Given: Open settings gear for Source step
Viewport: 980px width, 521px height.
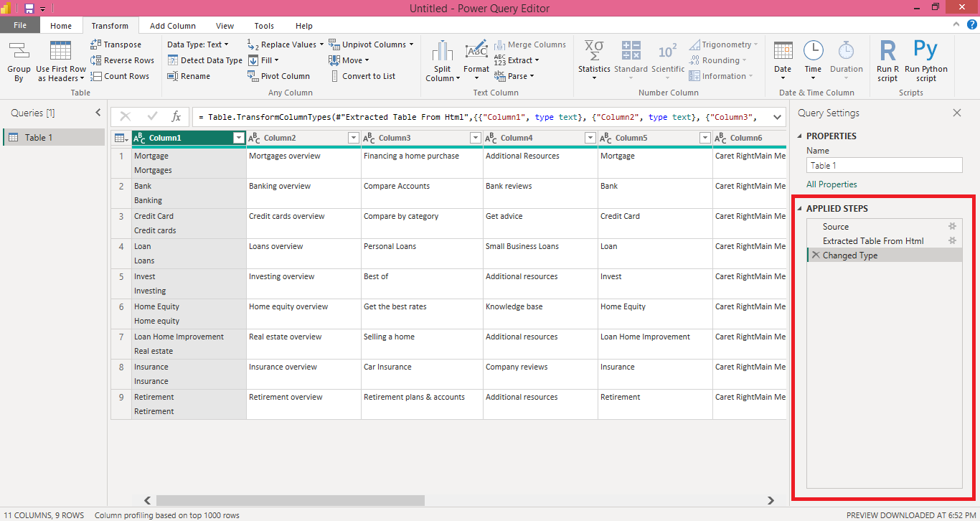Looking at the screenshot, I should [953, 226].
